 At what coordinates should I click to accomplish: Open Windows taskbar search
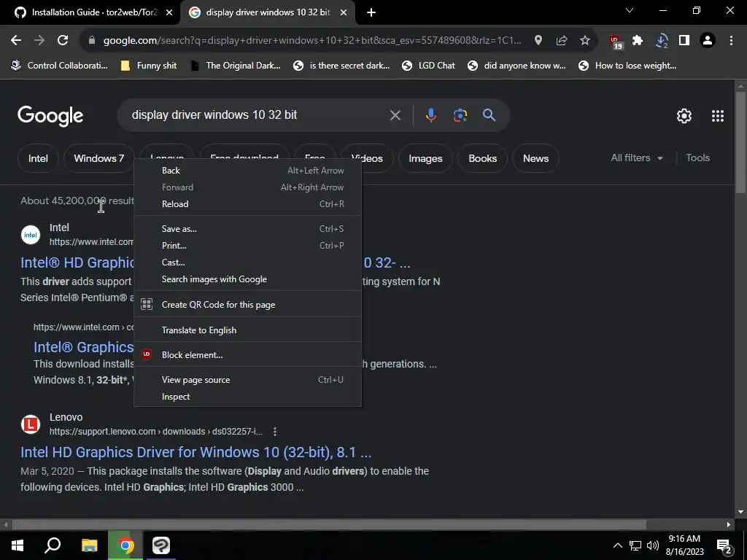tap(53, 545)
